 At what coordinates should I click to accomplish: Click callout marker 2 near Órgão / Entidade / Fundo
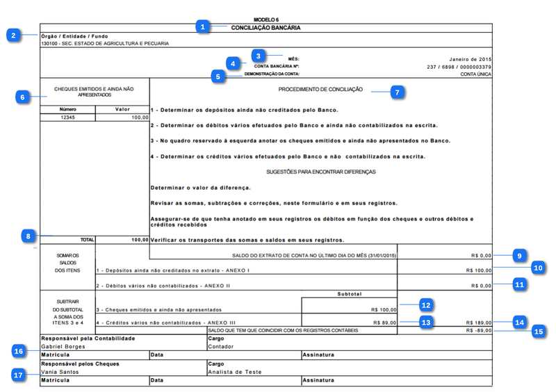coord(14,35)
